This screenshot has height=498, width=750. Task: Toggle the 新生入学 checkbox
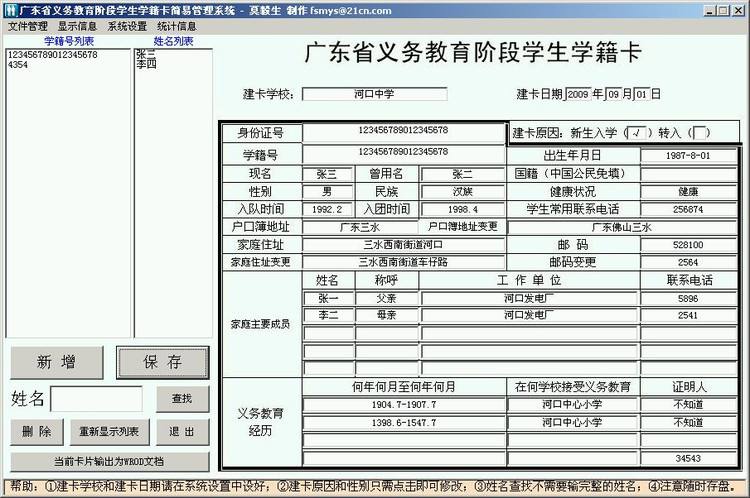[637, 133]
